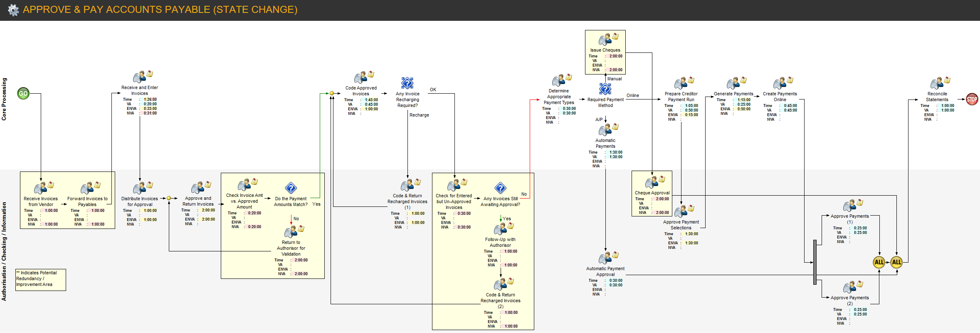
Task: Select the Prepare Creditor Payment Run label
Action: (x=681, y=97)
